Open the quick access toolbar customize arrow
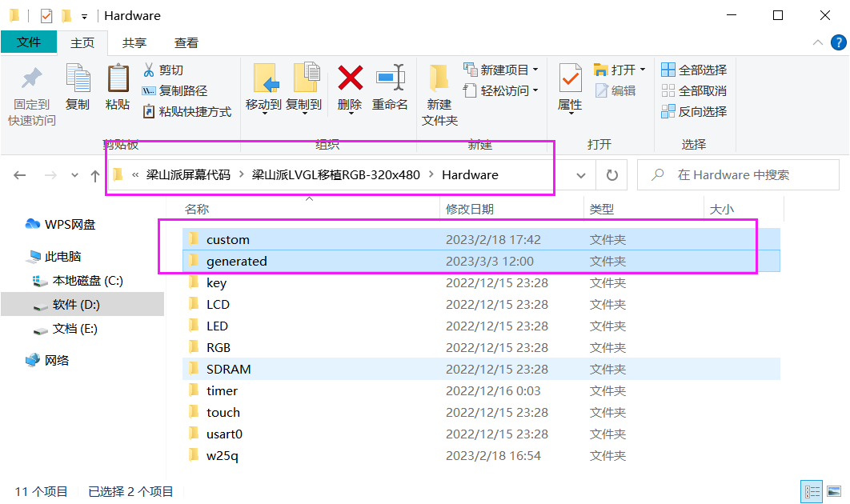Viewport: 850px width, 504px height. (85, 17)
